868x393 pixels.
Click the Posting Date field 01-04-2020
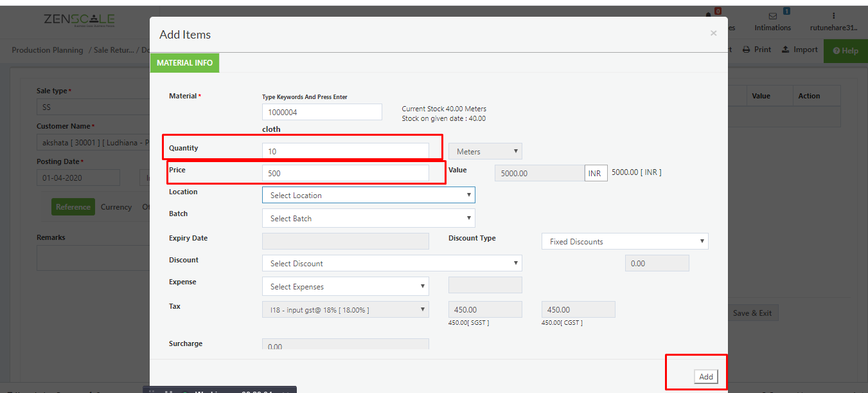tap(78, 178)
